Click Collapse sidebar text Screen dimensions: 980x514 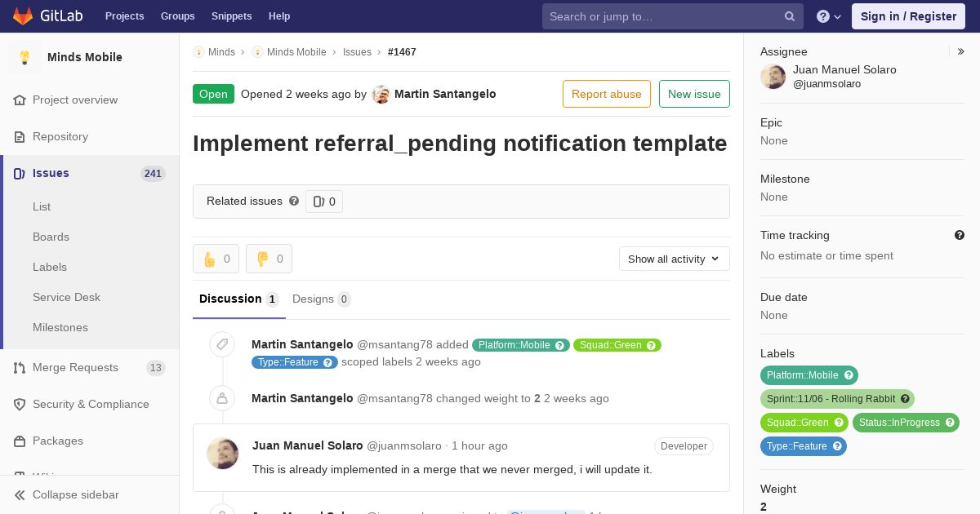tap(76, 494)
